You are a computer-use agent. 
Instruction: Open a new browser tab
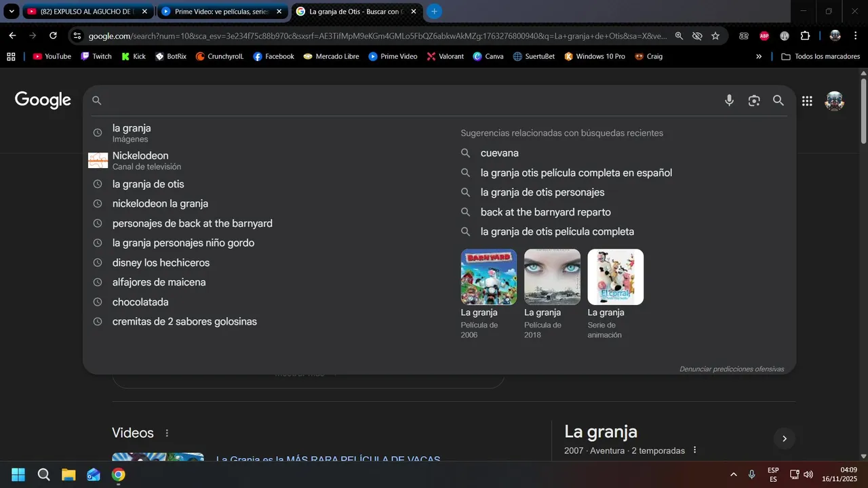[434, 12]
